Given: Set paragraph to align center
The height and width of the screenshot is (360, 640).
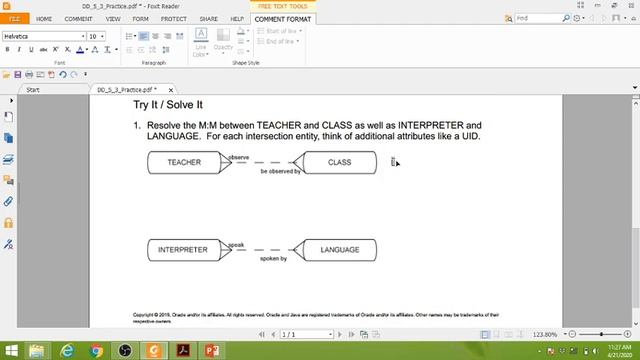Looking at the screenshot, I should [156, 36].
